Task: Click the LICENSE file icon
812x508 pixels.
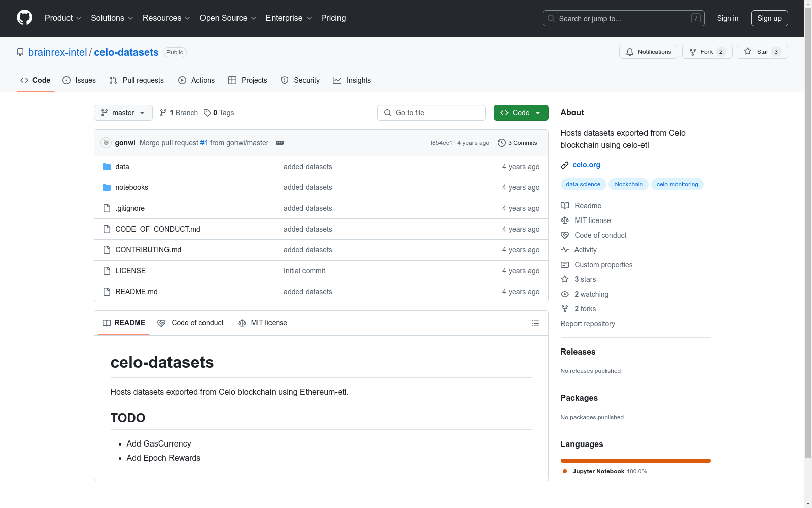Action: [x=107, y=271]
